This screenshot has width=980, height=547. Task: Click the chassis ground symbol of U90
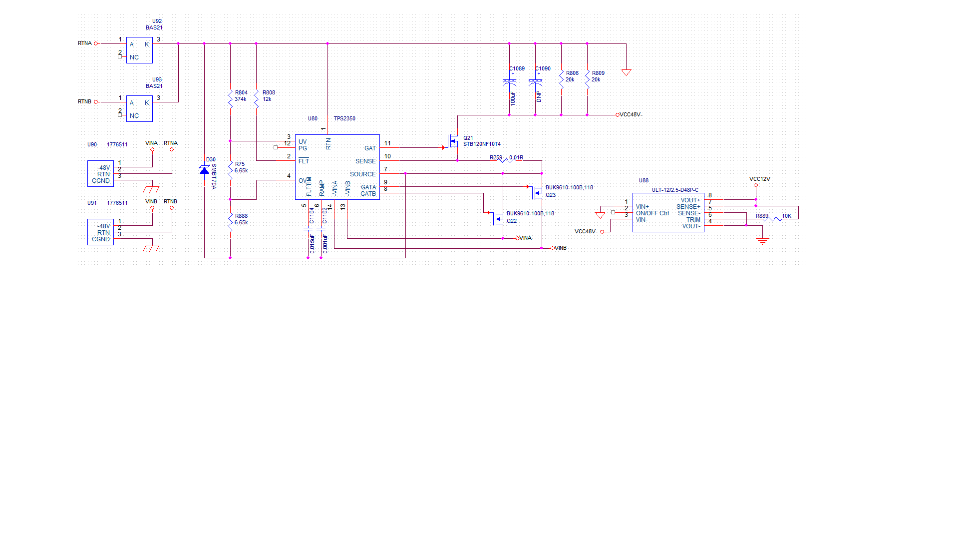[x=151, y=189]
